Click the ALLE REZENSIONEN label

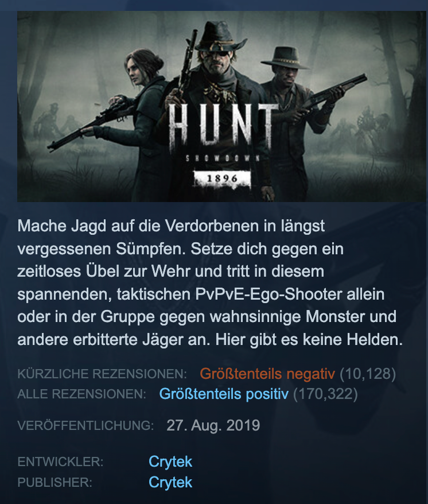pyautogui.click(x=82, y=394)
